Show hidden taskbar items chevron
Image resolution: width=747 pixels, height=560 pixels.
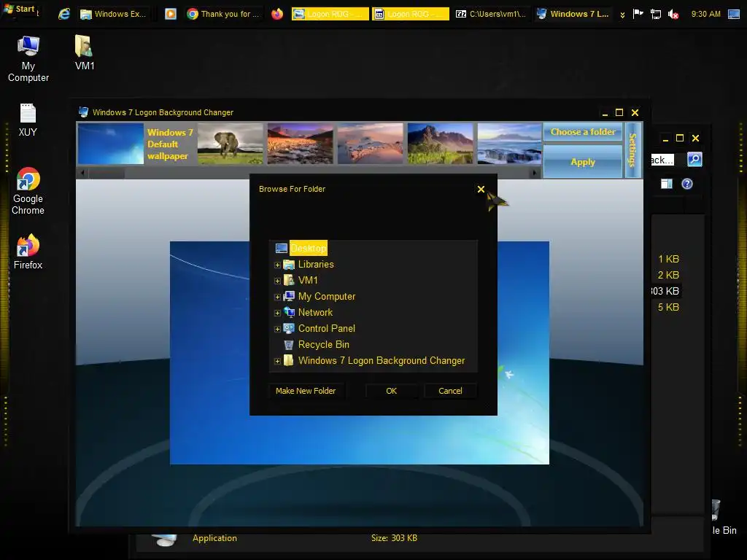coord(622,15)
